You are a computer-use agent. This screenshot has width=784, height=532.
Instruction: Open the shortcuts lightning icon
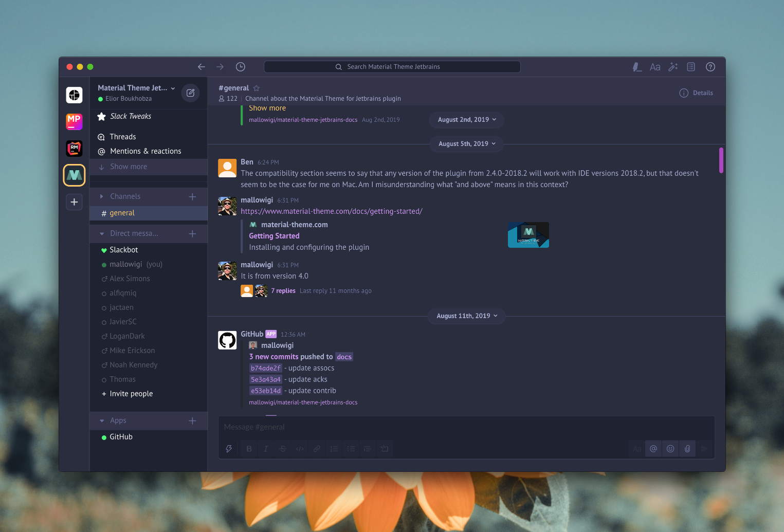pos(229,449)
